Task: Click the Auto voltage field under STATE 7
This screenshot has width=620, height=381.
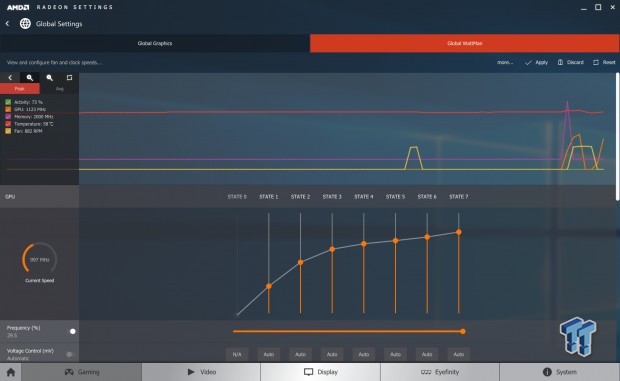Action: pos(459,354)
